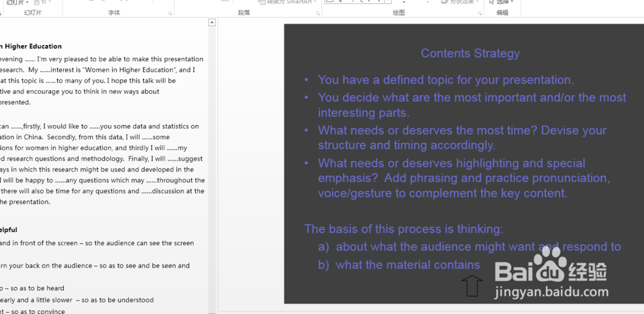Click line 'so as to be heard'
The height and width of the screenshot is (314, 644).
click(36, 288)
